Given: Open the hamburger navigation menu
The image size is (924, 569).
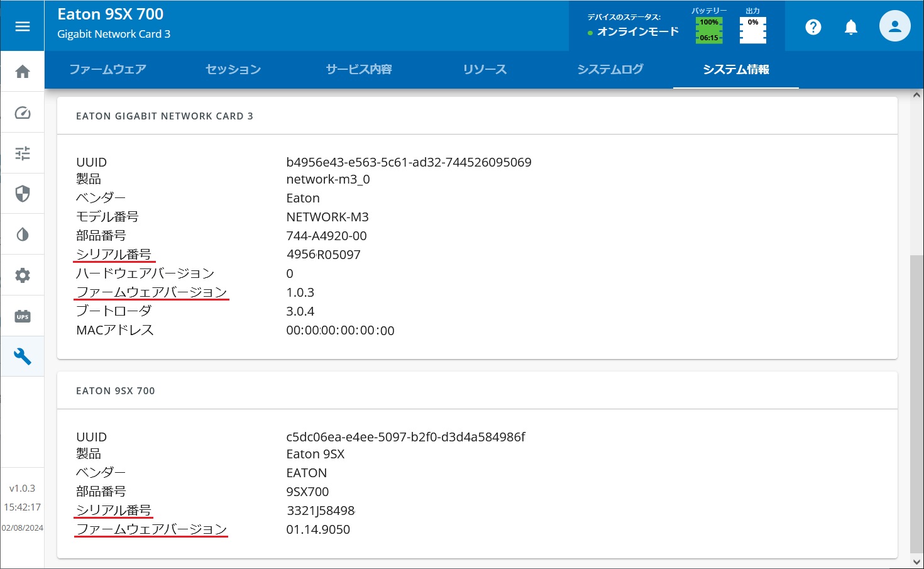Looking at the screenshot, I should click(23, 26).
